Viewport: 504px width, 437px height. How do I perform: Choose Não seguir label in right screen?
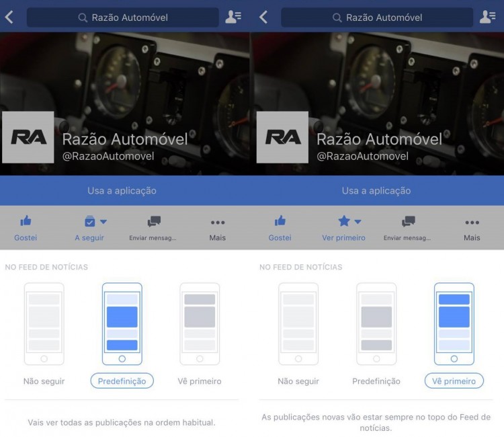(x=298, y=381)
